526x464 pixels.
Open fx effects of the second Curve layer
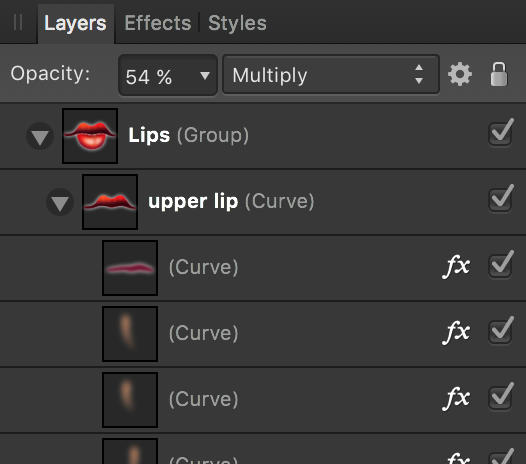456,332
